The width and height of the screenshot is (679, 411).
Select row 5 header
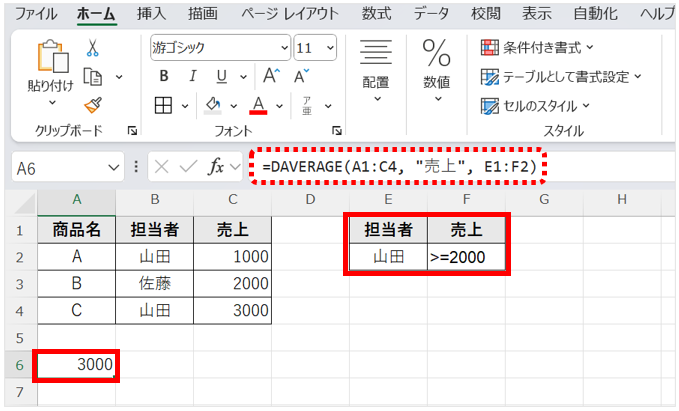[x=20, y=338]
